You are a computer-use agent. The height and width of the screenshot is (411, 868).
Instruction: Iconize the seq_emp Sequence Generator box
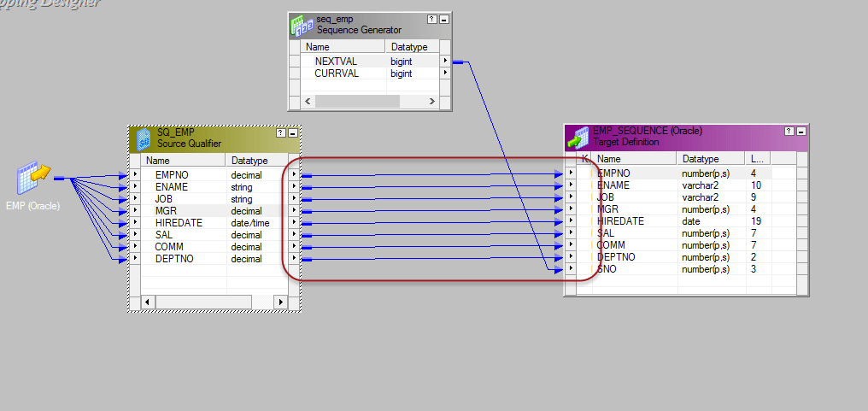coord(443,21)
